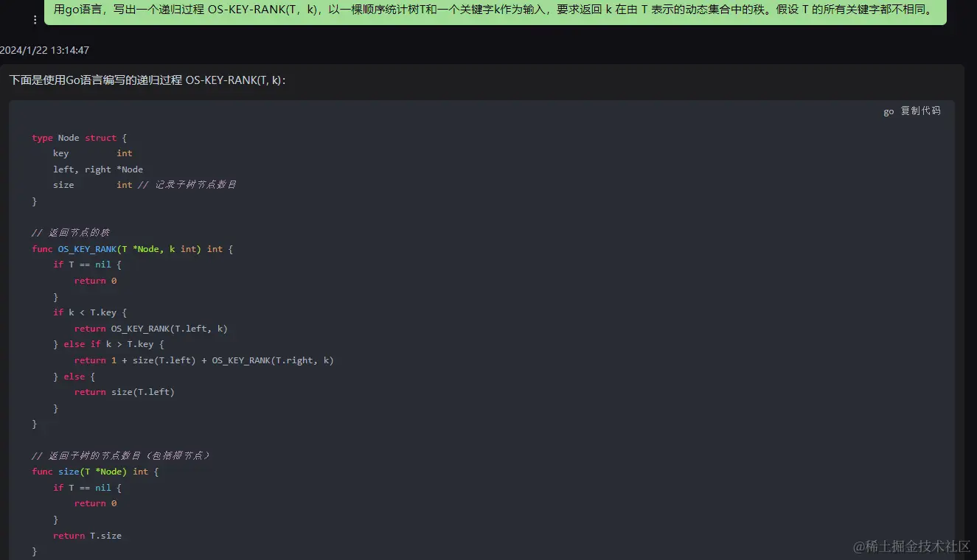This screenshot has width=977, height=560.
Task: Click the go language label
Action: point(889,111)
